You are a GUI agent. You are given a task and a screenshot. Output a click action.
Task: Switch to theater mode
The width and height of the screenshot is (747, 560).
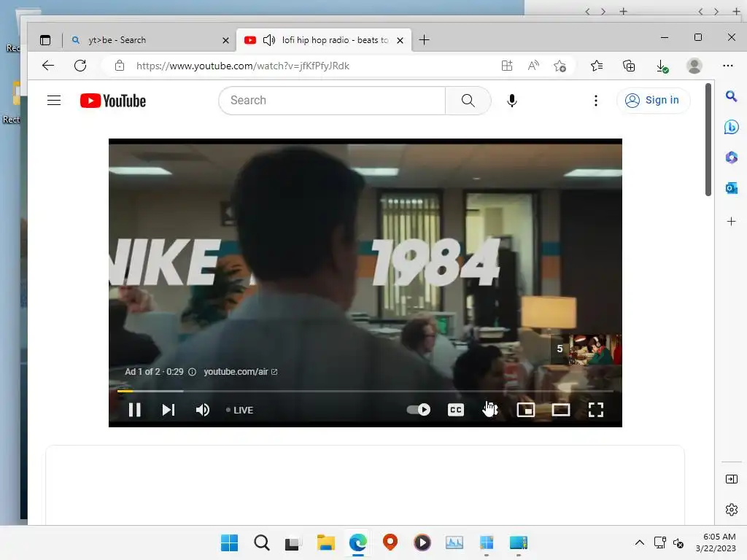(x=561, y=410)
